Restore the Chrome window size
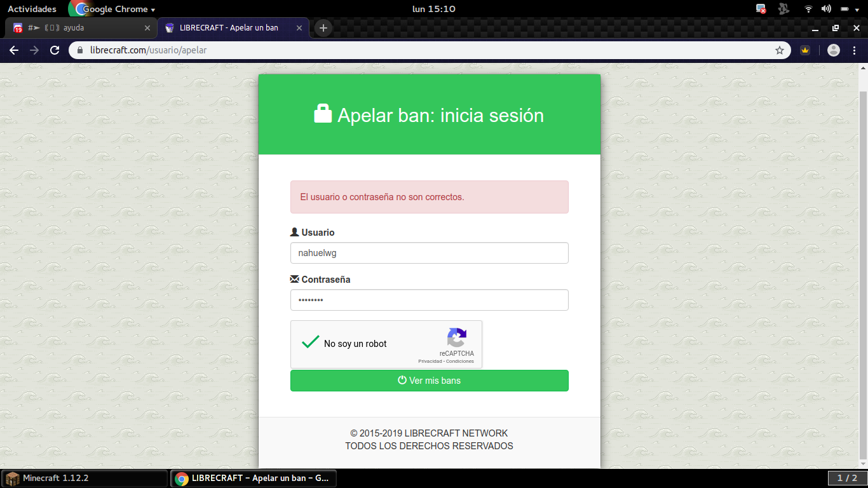The width and height of the screenshot is (868, 488). [836, 28]
